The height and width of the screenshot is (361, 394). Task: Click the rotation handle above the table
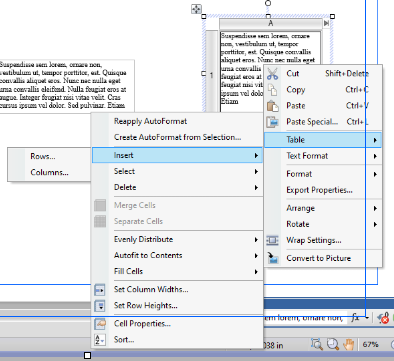click(x=268, y=3)
